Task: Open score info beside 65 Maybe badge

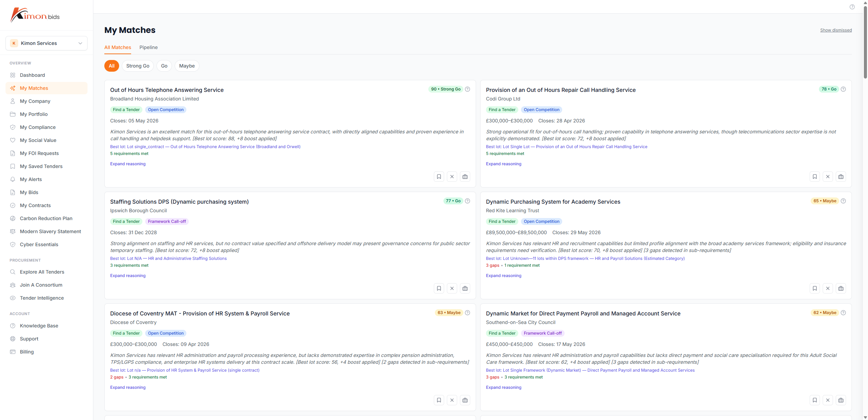Action: point(843,201)
